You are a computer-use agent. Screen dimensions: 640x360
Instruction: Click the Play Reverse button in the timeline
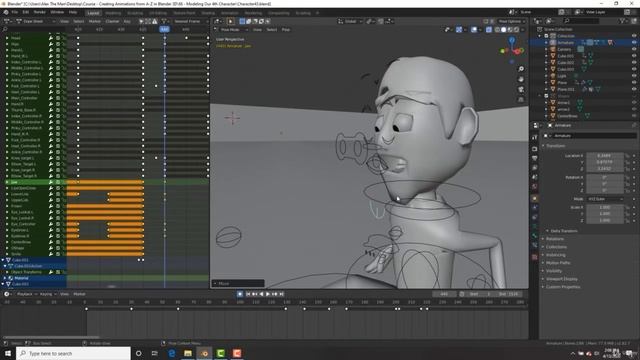point(261,294)
